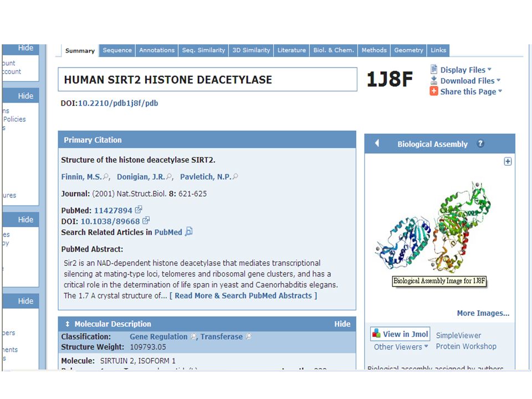
Task: Open PubMed ID 11427894 link
Action: [113, 211]
